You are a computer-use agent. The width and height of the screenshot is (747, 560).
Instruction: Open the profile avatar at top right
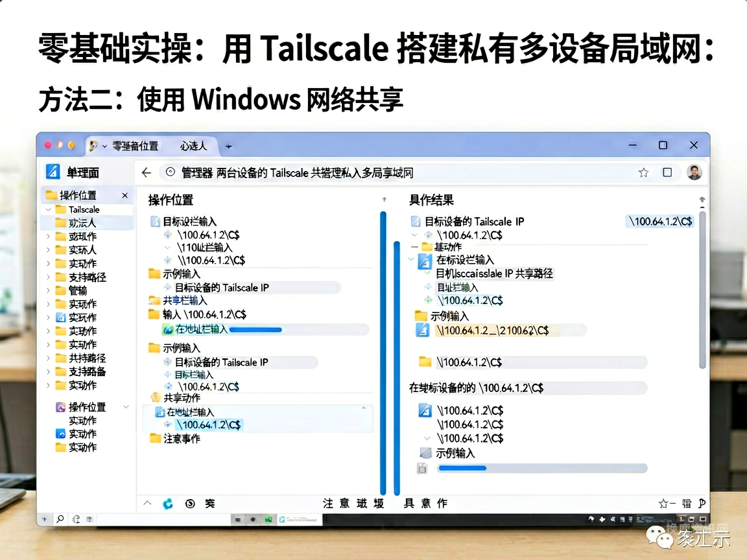tap(694, 172)
